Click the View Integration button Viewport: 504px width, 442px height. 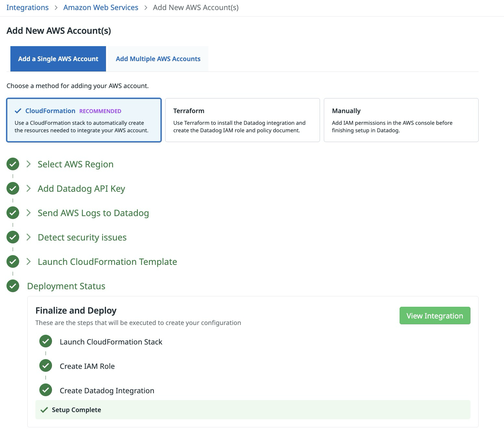435,315
